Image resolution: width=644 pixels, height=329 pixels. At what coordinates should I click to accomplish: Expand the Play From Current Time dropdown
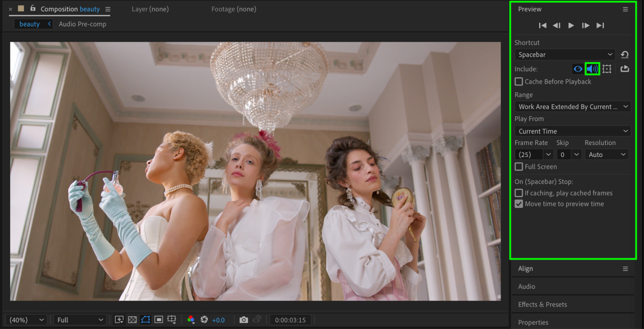572,131
